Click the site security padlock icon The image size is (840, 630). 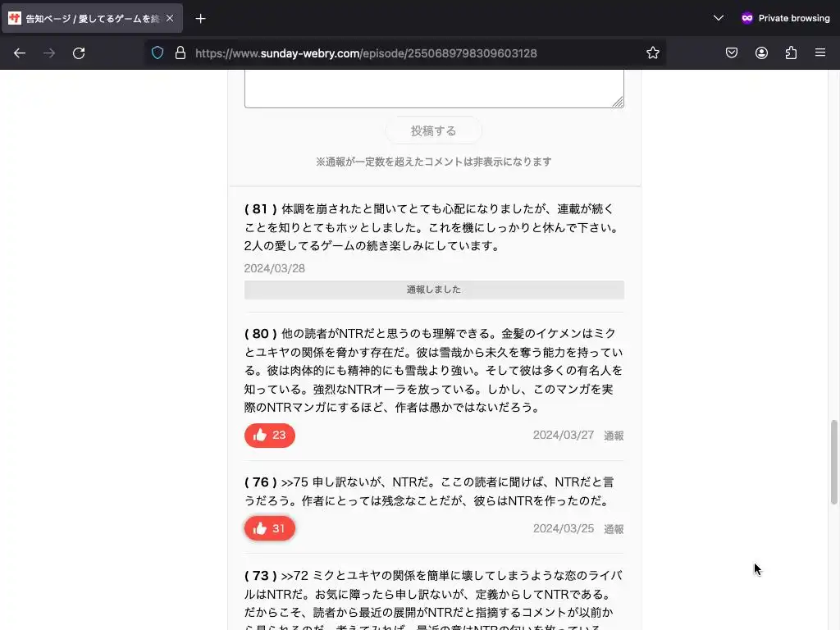pos(180,53)
